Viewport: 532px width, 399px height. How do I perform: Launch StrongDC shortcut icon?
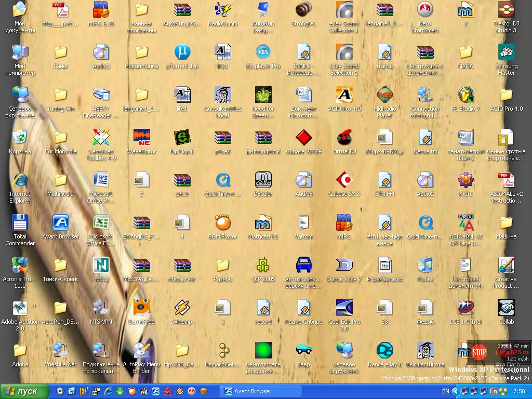303,10
